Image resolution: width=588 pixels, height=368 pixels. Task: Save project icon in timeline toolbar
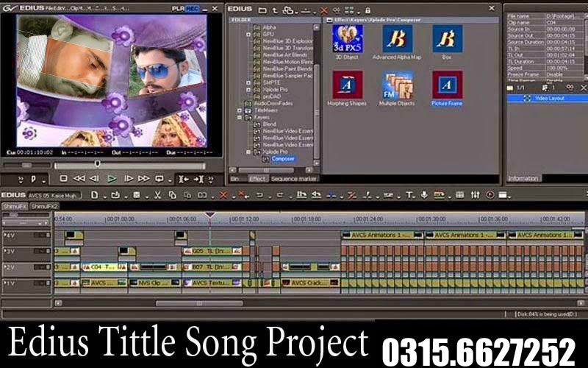coord(137,195)
